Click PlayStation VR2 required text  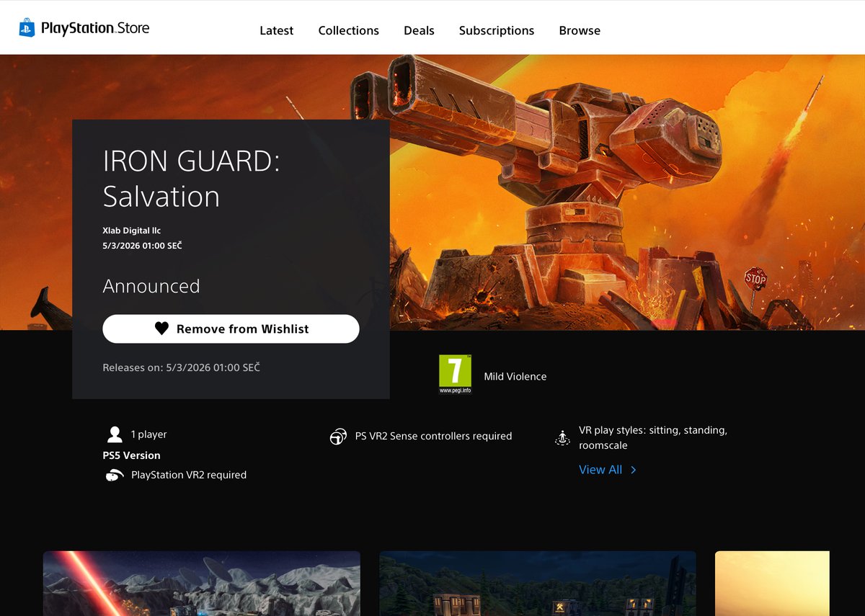(189, 475)
